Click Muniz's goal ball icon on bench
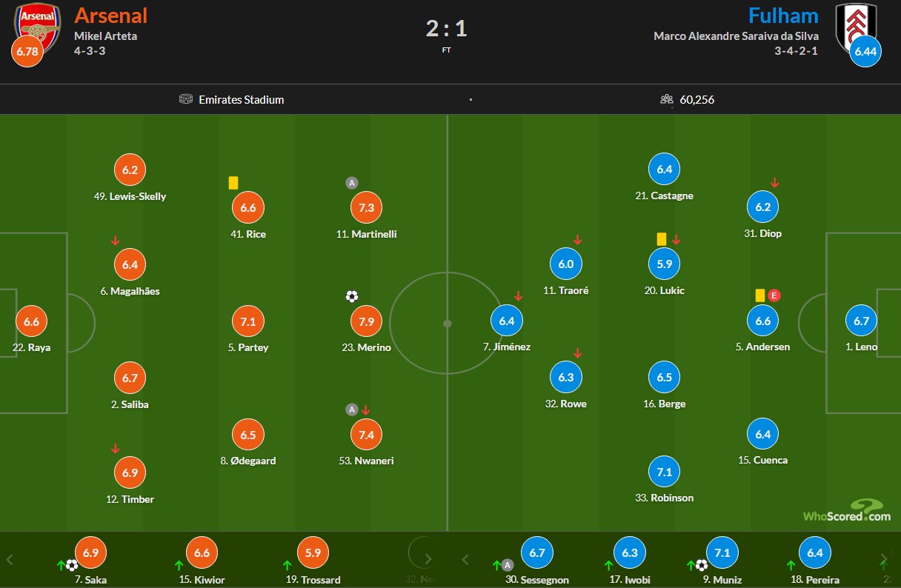 click(701, 566)
